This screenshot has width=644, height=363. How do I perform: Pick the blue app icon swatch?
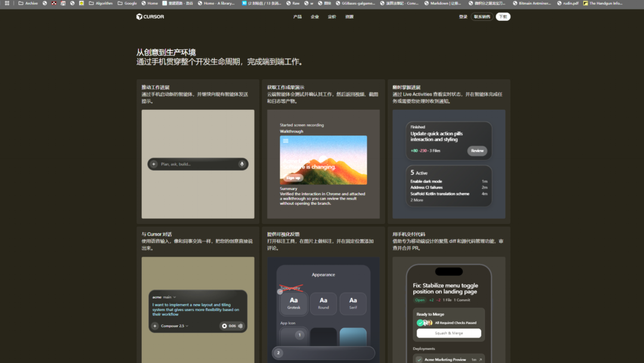point(353,337)
